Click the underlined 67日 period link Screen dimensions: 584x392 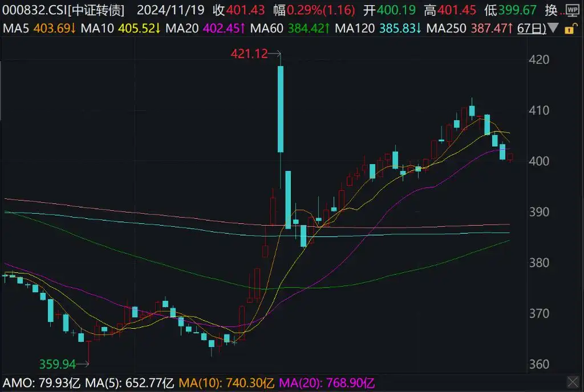532,28
